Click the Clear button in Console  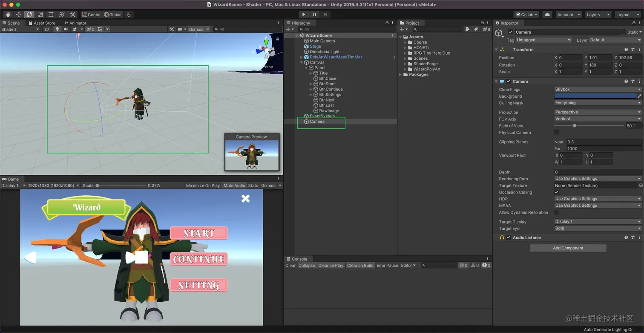pos(290,265)
